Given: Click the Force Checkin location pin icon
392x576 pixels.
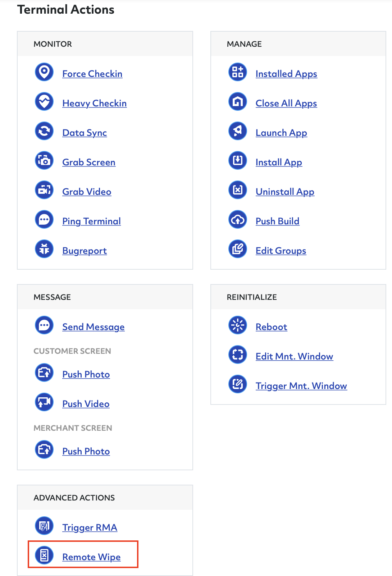Looking at the screenshot, I should click(x=44, y=72).
